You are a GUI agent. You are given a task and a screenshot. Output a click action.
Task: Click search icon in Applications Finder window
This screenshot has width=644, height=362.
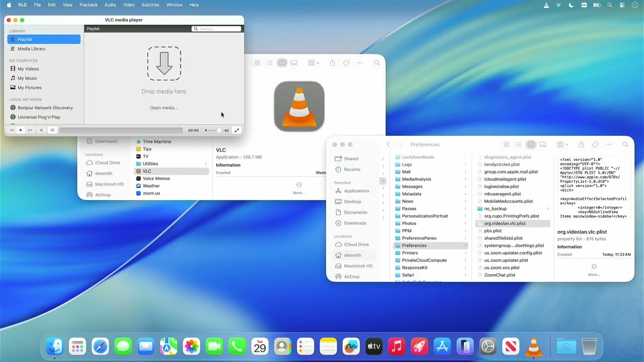[376, 63]
